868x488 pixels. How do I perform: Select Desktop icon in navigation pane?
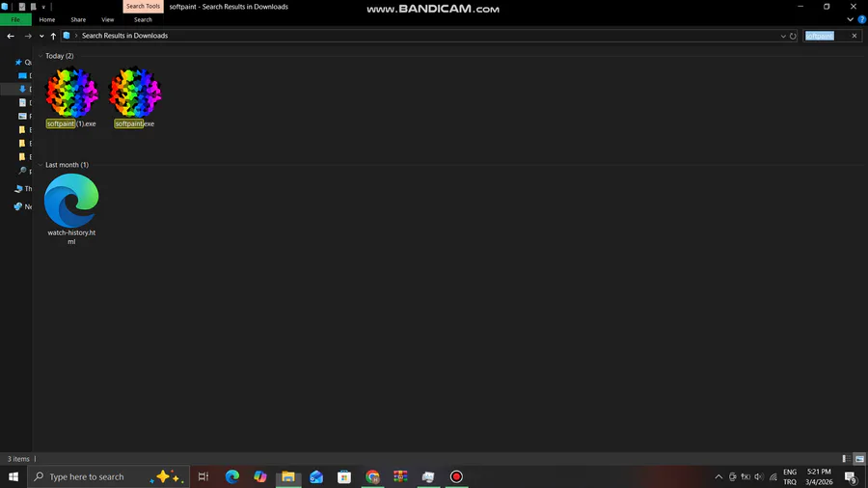click(x=22, y=76)
